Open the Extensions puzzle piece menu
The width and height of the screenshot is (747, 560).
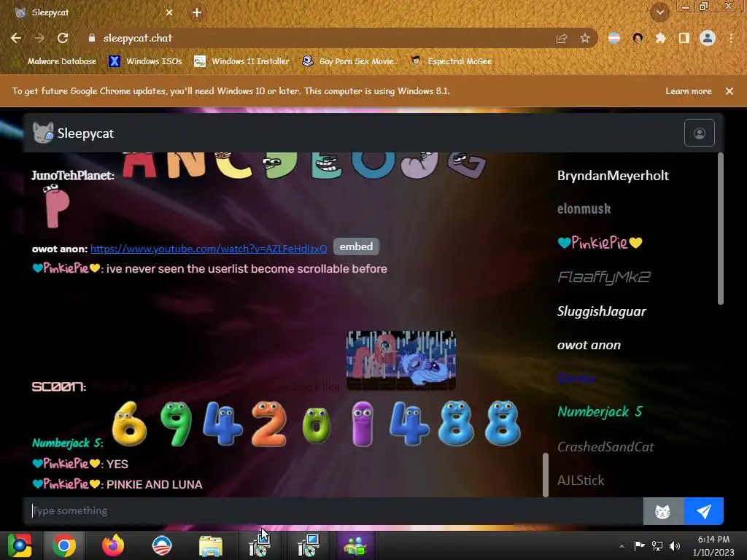[660, 38]
